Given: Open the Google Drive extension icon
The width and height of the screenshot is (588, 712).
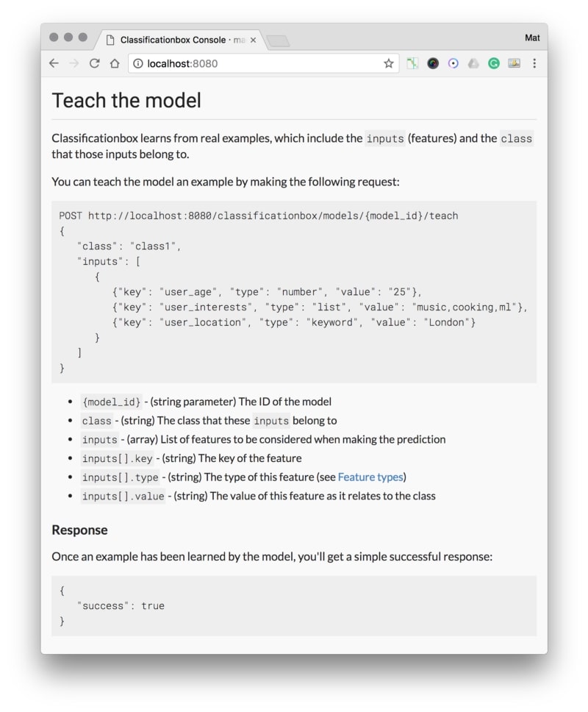Looking at the screenshot, I should point(473,63).
